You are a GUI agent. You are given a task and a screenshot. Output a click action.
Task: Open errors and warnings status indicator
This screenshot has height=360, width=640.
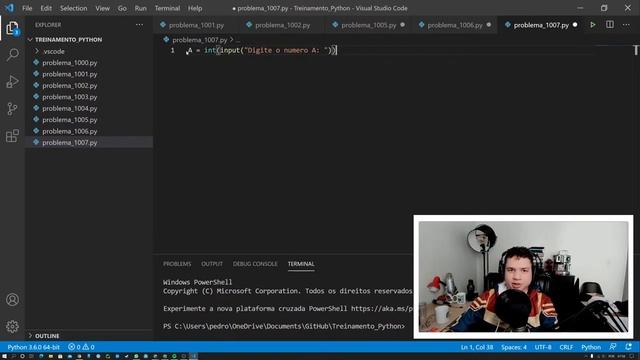pos(81,347)
